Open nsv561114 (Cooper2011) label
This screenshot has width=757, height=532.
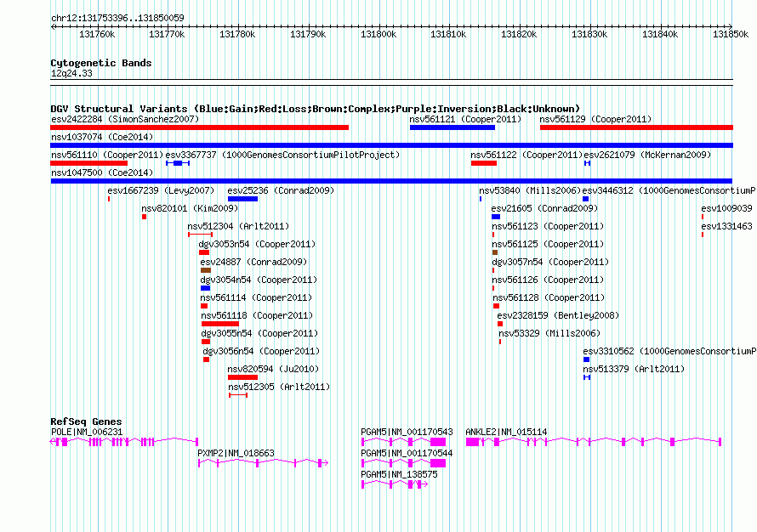point(256,297)
